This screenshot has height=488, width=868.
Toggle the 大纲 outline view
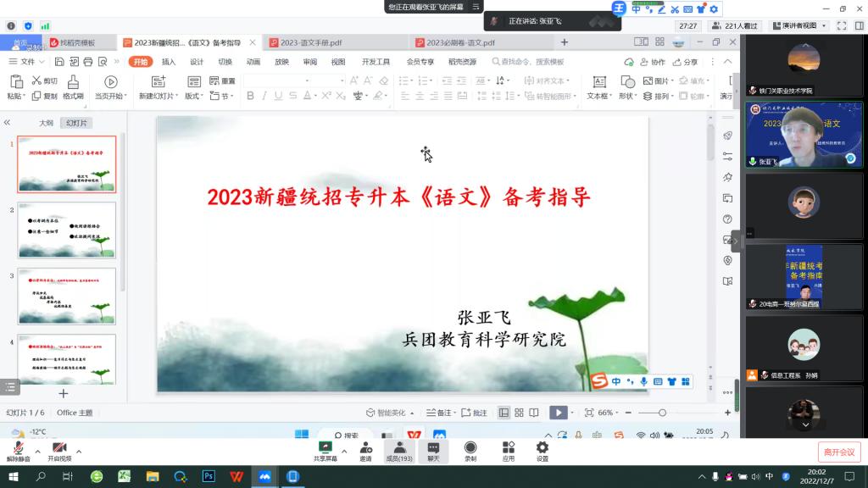pyautogui.click(x=46, y=123)
